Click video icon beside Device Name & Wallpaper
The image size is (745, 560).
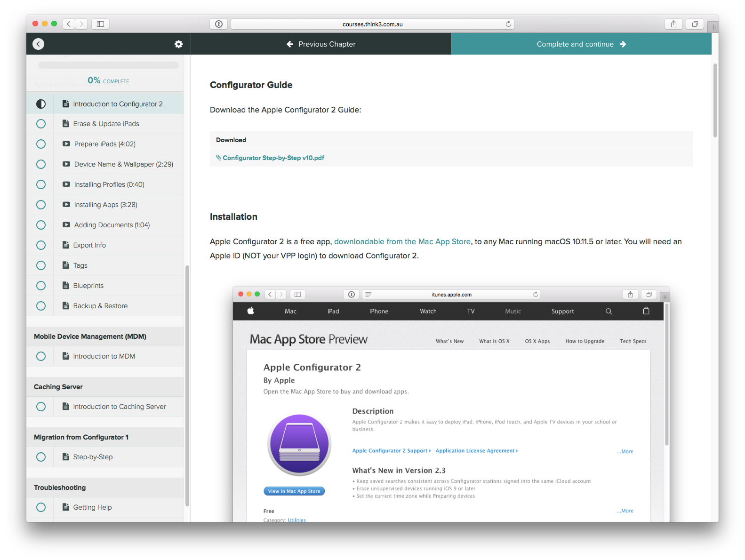tap(66, 164)
